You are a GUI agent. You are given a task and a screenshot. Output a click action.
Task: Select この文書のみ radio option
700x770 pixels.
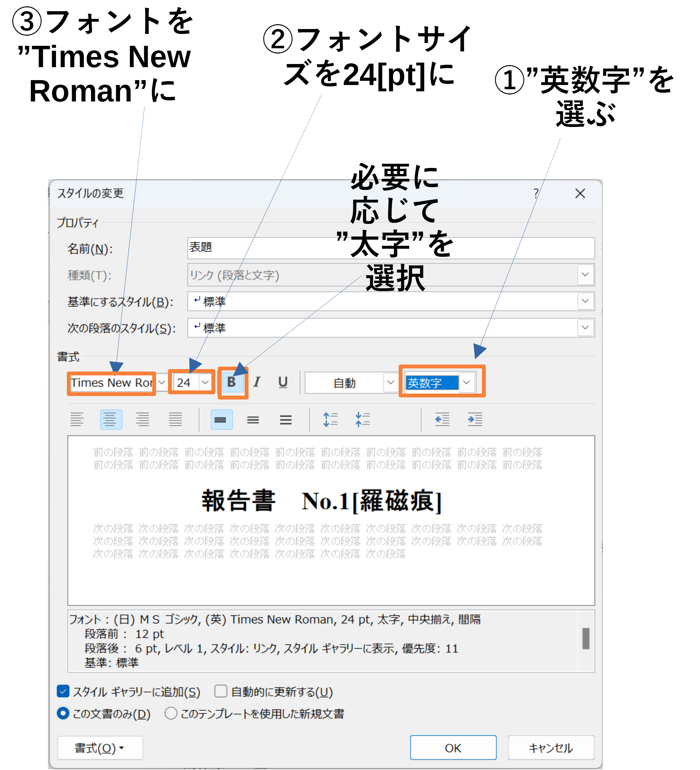[x=63, y=713]
